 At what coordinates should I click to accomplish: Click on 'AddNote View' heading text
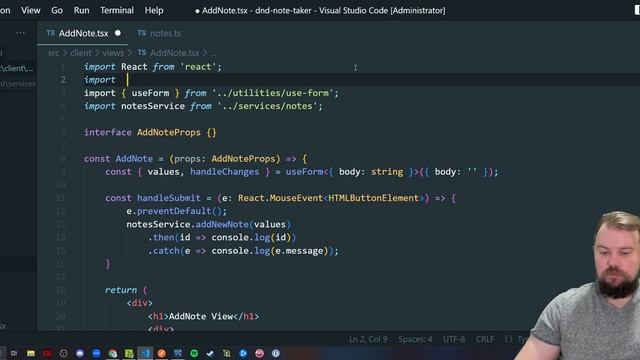[200, 316]
